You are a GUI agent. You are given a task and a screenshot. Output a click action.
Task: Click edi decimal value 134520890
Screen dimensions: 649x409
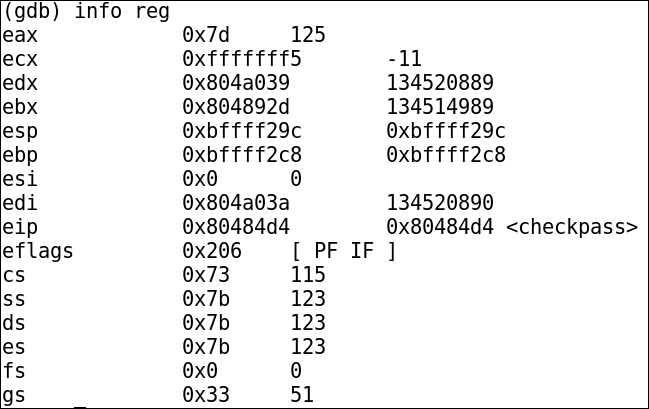440,202
